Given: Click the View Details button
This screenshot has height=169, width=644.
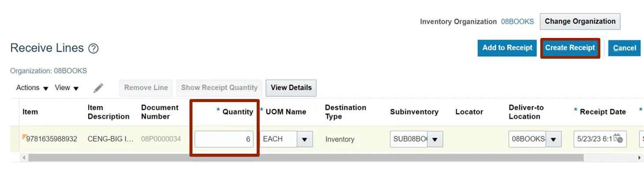Looking at the screenshot, I should point(291,88).
